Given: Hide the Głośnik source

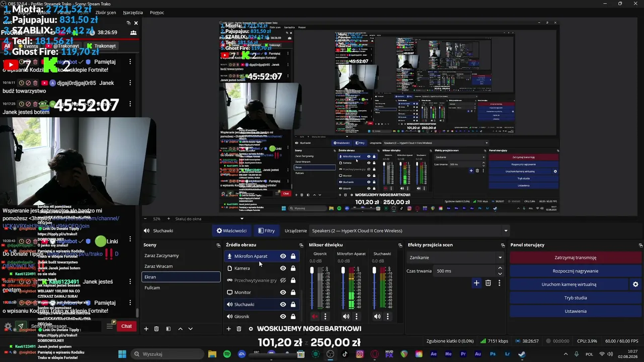Looking at the screenshot, I should 283,317.
